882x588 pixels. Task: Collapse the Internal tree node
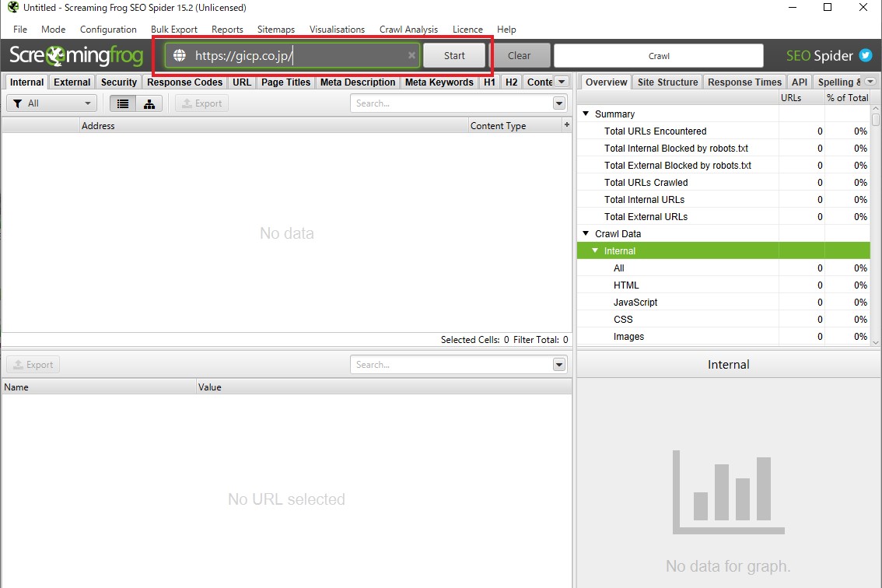coord(595,250)
